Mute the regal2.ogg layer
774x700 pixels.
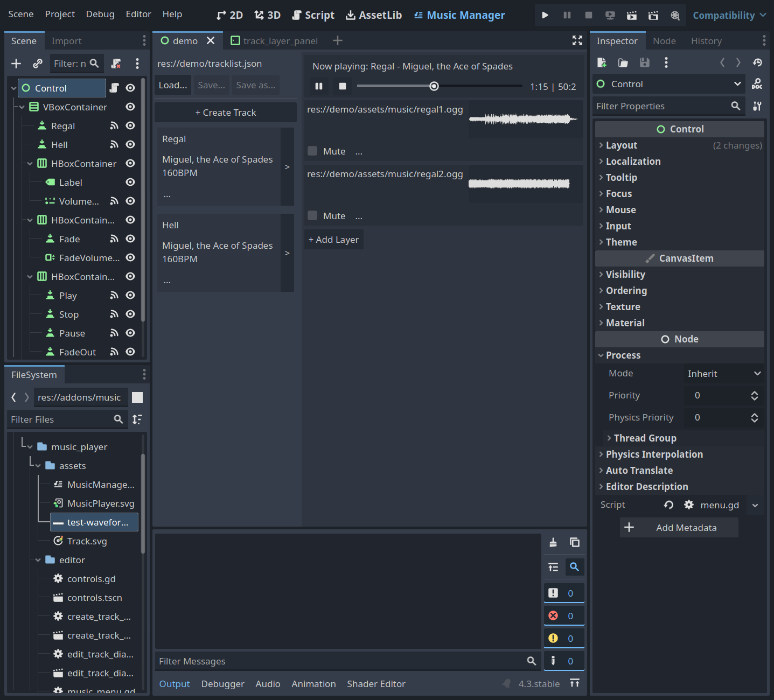pos(312,215)
